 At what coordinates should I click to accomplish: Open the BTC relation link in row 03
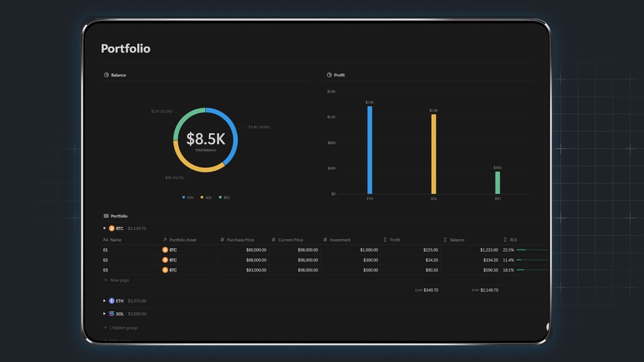click(170, 270)
